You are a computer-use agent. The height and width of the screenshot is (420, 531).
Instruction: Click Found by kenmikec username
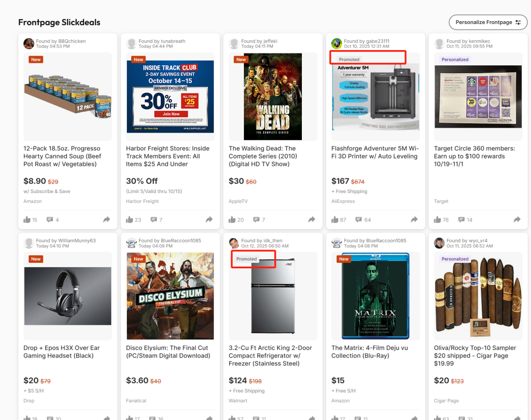[x=469, y=41]
